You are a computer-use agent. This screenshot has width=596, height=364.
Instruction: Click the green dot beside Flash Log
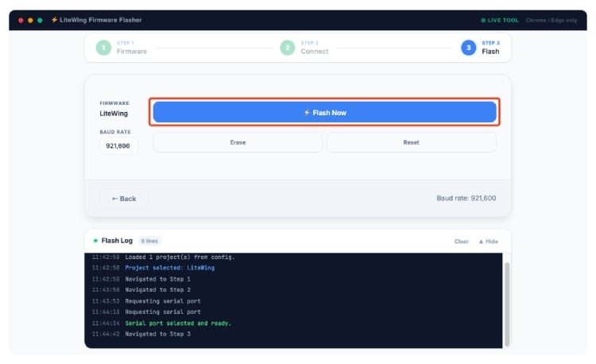(x=95, y=241)
